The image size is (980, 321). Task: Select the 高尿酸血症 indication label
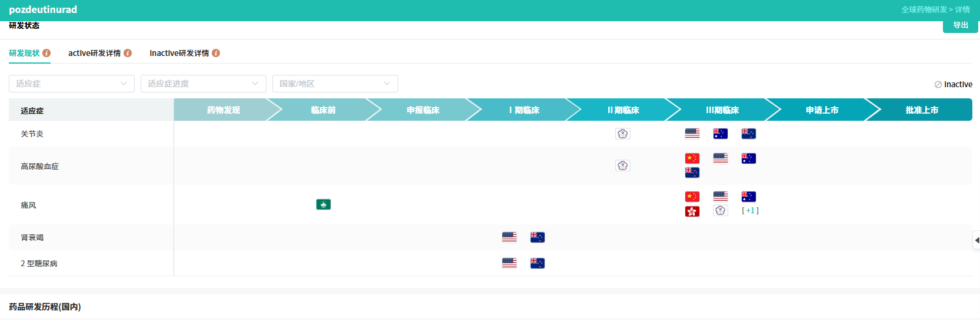[40, 166]
